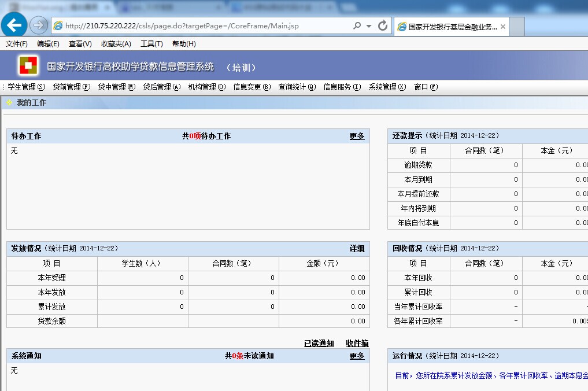Click the browser Forward arrow button
The image size is (588, 391).
coord(38,25)
